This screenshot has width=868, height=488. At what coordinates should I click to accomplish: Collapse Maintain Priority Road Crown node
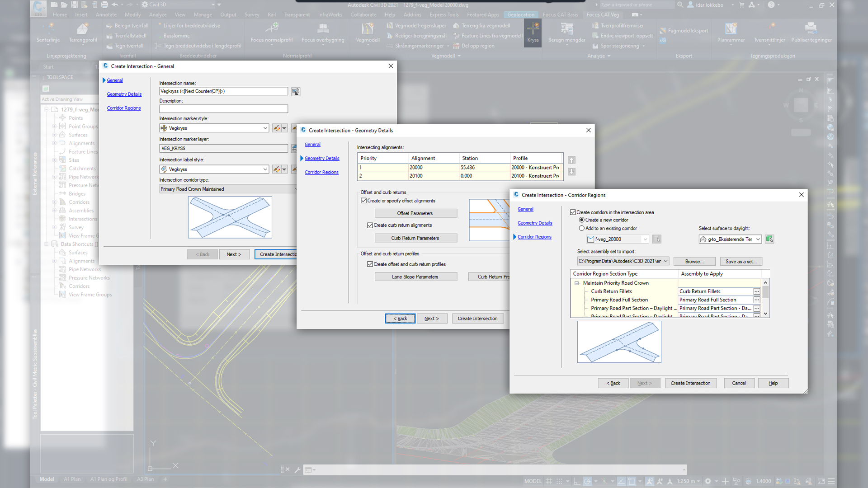point(577,283)
